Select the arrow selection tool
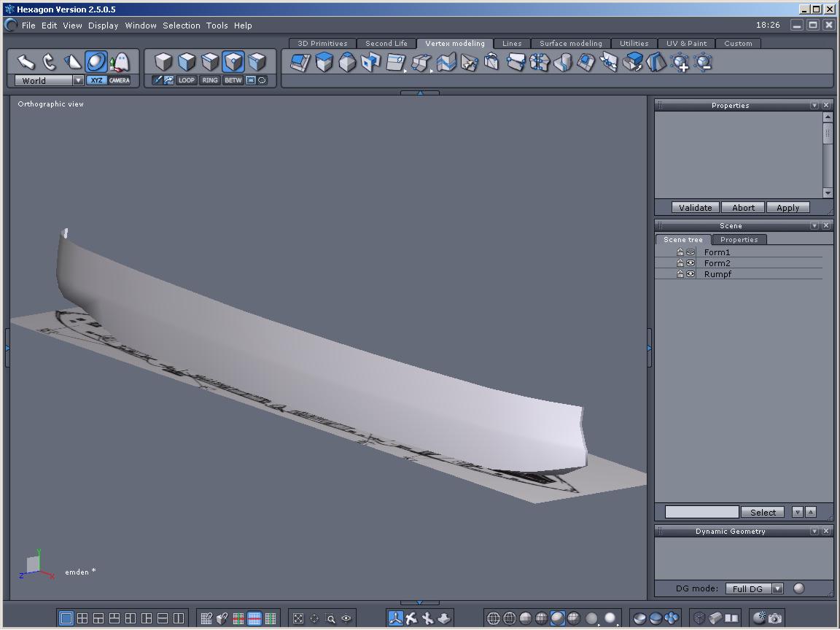The width and height of the screenshot is (840, 630). [x=26, y=62]
